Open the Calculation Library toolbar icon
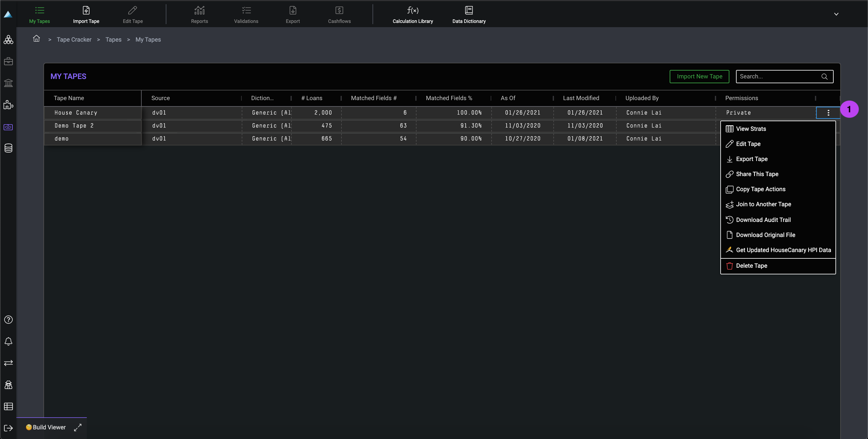The height and width of the screenshot is (439, 868). point(412,14)
